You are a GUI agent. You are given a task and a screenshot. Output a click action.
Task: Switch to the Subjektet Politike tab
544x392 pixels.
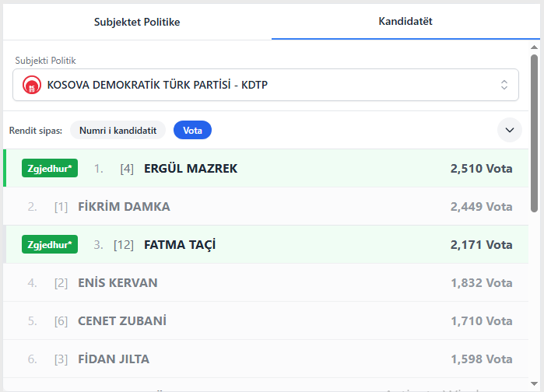tap(137, 22)
